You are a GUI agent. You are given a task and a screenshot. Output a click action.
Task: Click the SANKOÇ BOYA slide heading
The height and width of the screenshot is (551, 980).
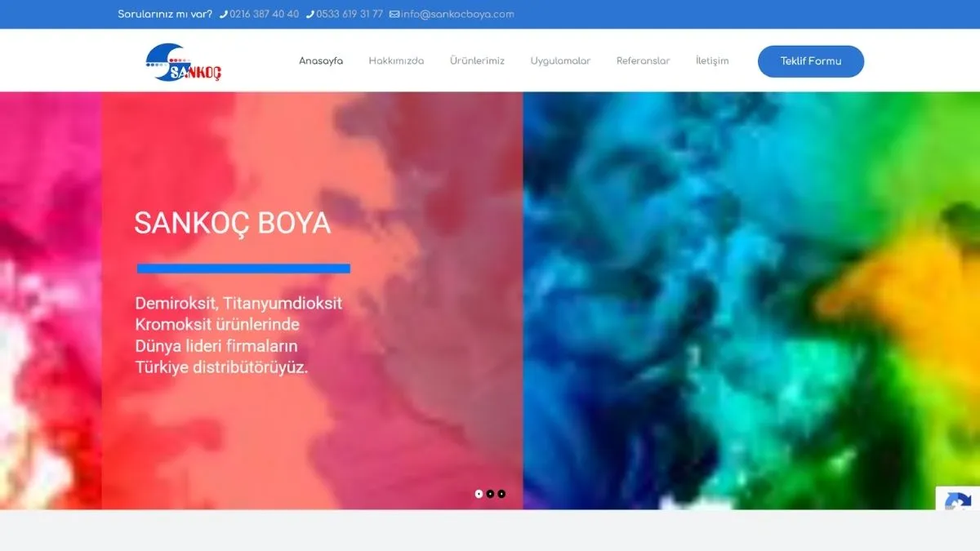click(233, 224)
